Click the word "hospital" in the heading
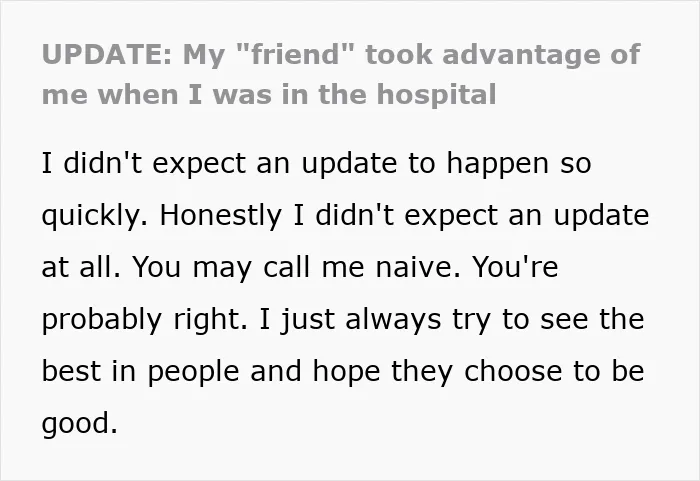The image size is (700, 481). (436, 95)
